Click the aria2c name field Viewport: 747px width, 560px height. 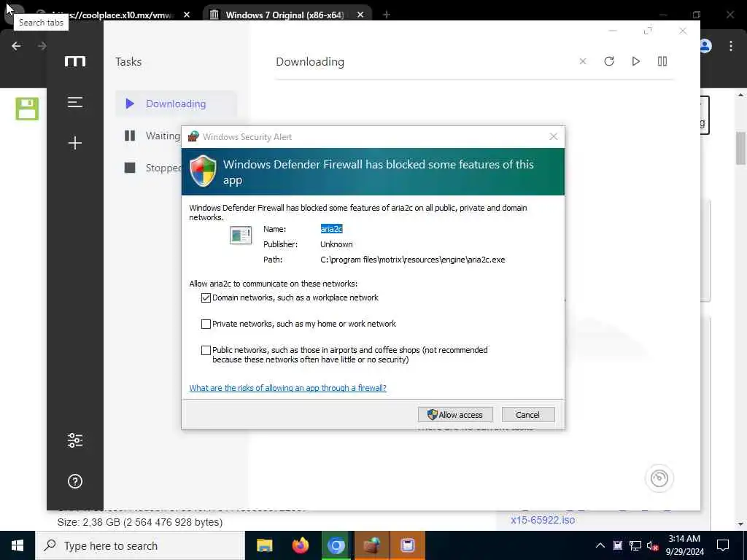pos(332,229)
